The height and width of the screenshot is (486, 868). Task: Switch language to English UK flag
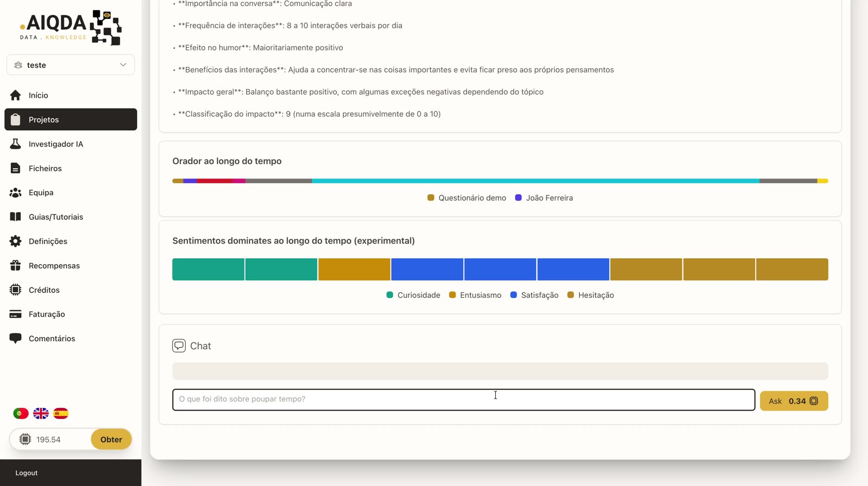41,413
